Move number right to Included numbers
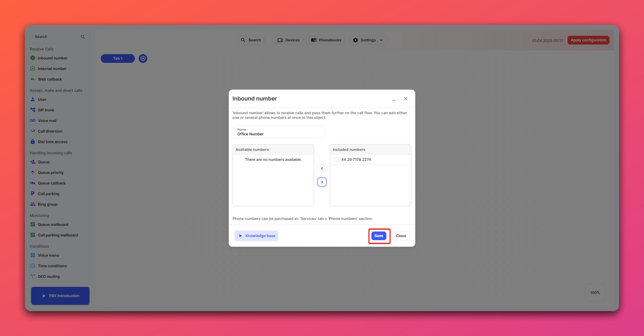This screenshot has width=644, height=336. [x=322, y=182]
